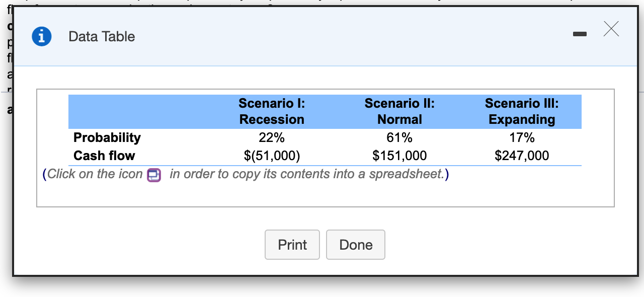Select the Scenario III: Expanding column header
This screenshot has width=644, height=297.
pos(522,111)
